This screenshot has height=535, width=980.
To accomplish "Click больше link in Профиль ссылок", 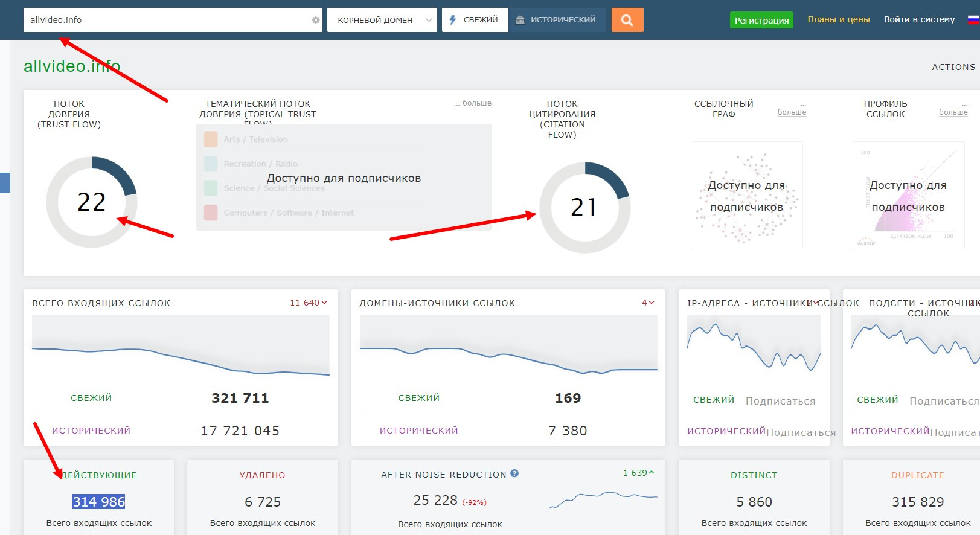I will point(953,112).
